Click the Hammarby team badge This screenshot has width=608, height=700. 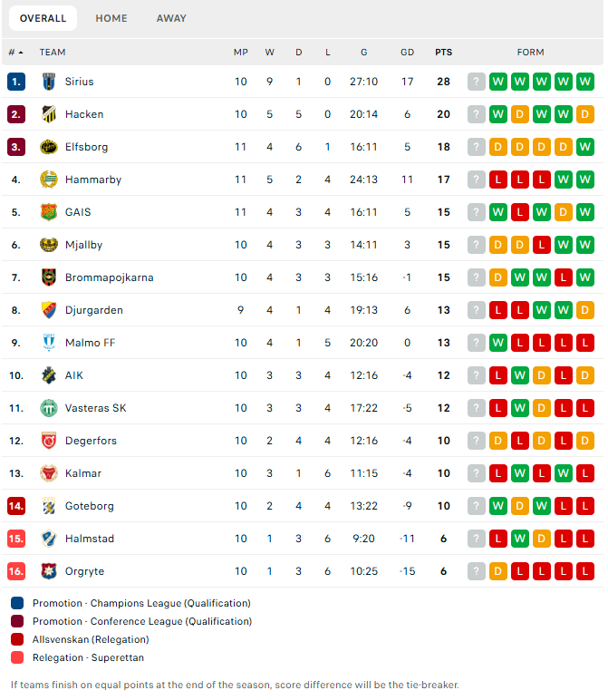pos(49,180)
